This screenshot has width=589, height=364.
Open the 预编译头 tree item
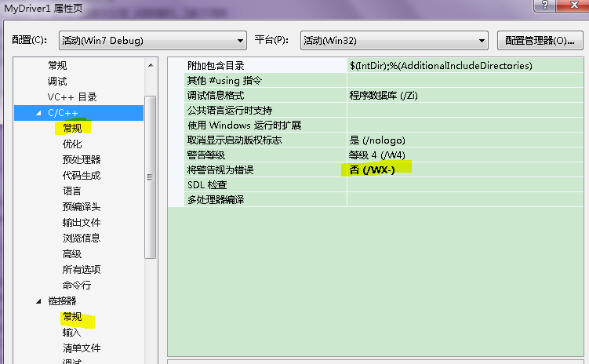pos(82,207)
